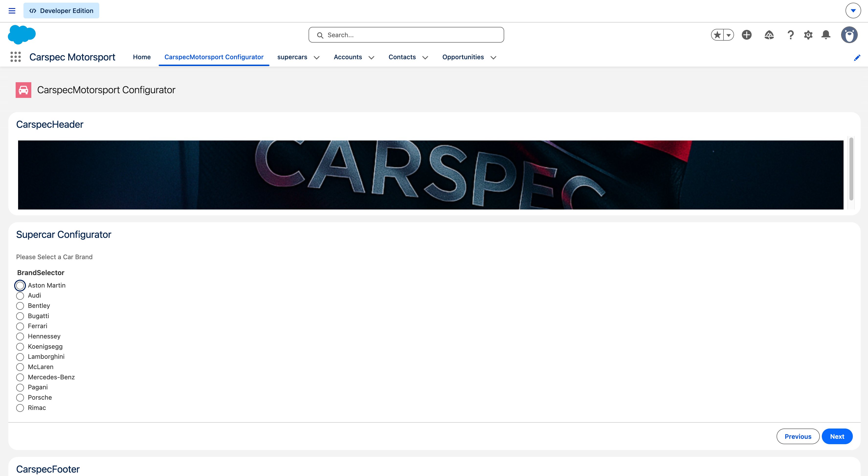Open the user profile avatar

click(x=849, y=35)
